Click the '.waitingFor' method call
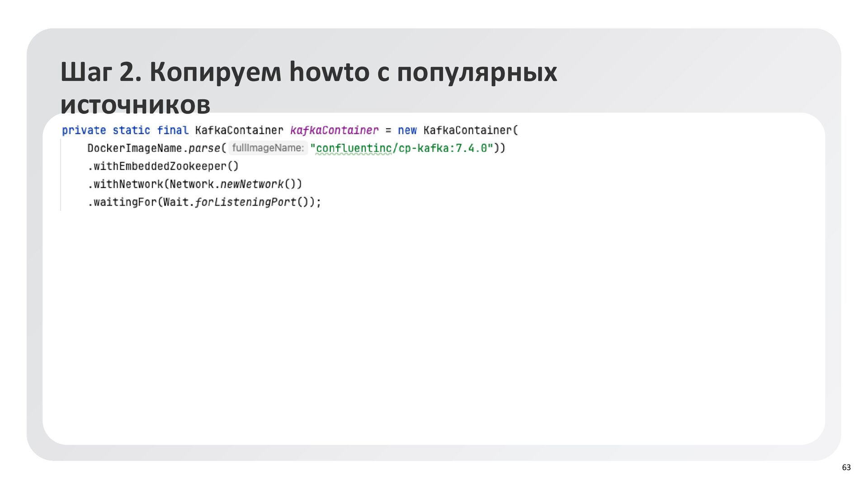This screenshot has height=489, width=868. point(122,202)
